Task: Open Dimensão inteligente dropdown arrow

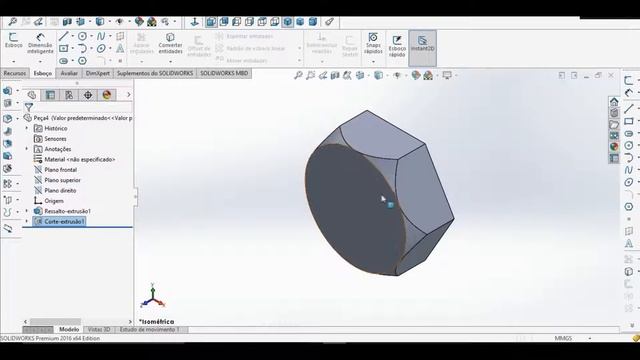Action: pos(40,61)
